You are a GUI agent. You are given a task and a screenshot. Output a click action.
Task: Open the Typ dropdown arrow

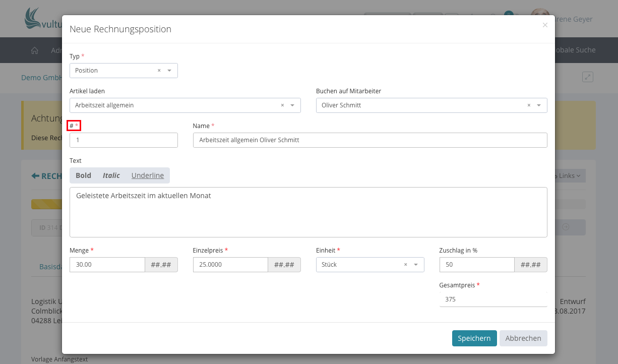[x=169, y=71]
